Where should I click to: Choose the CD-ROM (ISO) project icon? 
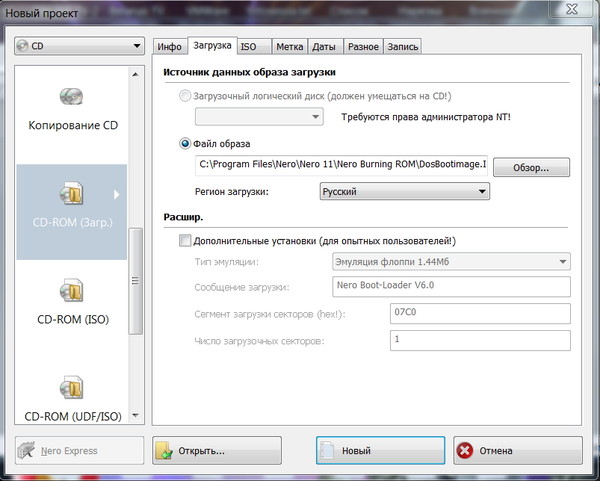[x=71, y=290]
